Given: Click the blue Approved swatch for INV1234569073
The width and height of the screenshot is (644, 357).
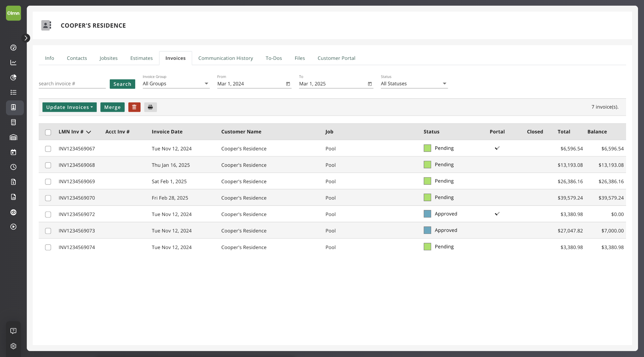Looking at the screenshot, I should [427, 230].
